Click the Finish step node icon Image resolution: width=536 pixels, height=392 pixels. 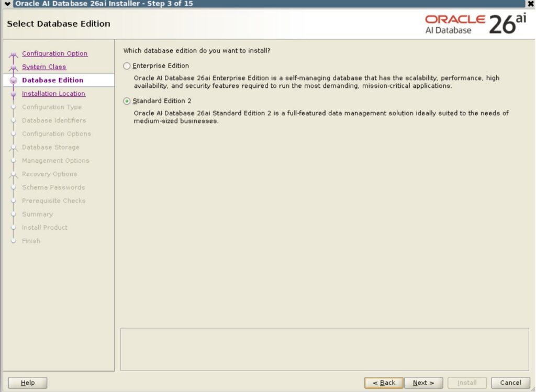pos(13,241)
